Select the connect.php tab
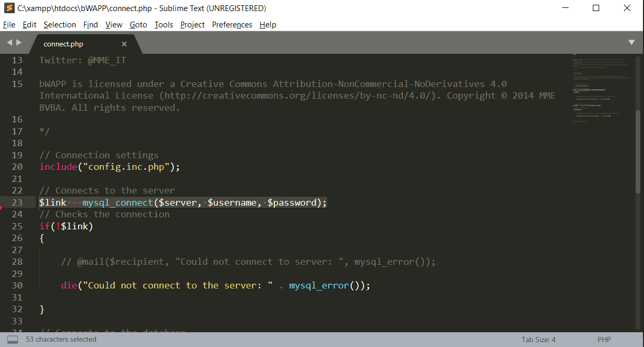This screenshot has height=347, width=644. click(x=84, y=44)
